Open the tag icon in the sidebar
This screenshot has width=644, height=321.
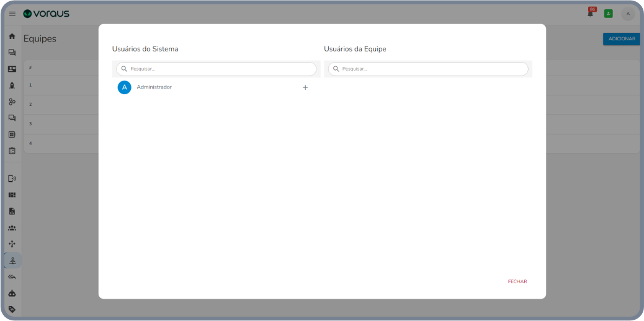12,309
